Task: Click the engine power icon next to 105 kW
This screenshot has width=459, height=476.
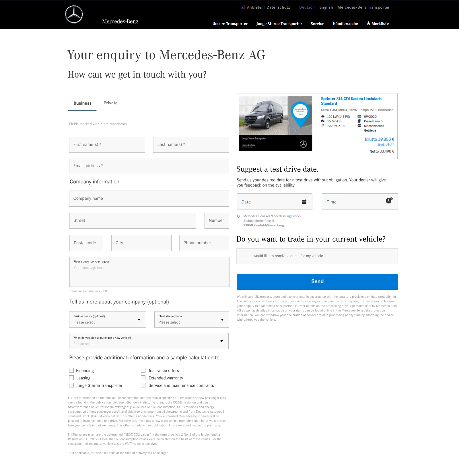Action: pos(323,116)
